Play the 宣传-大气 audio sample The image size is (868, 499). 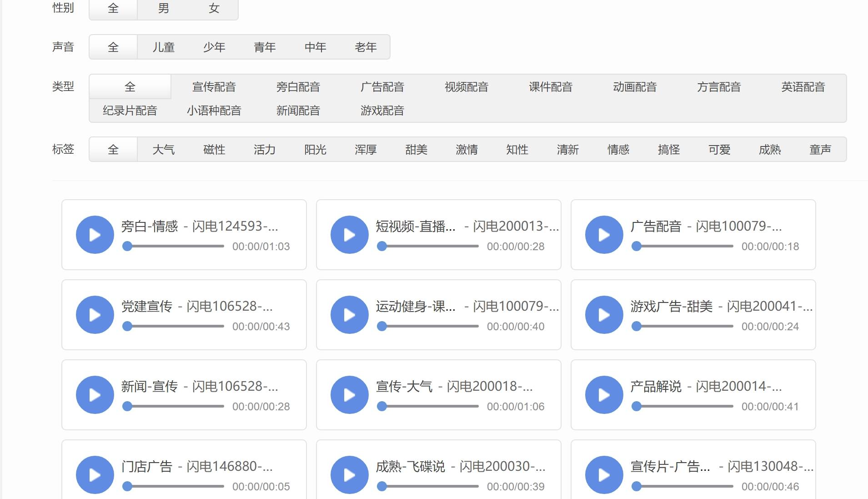[349, 395]
